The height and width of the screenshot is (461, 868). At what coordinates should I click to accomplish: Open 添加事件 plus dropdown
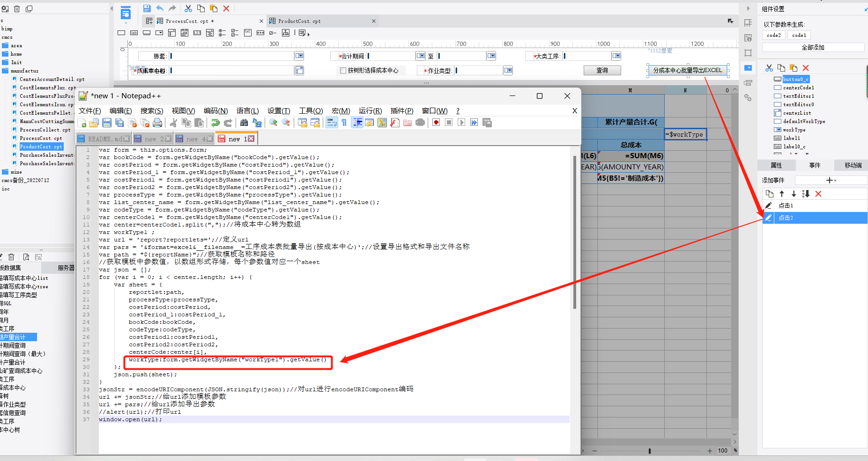831,180
